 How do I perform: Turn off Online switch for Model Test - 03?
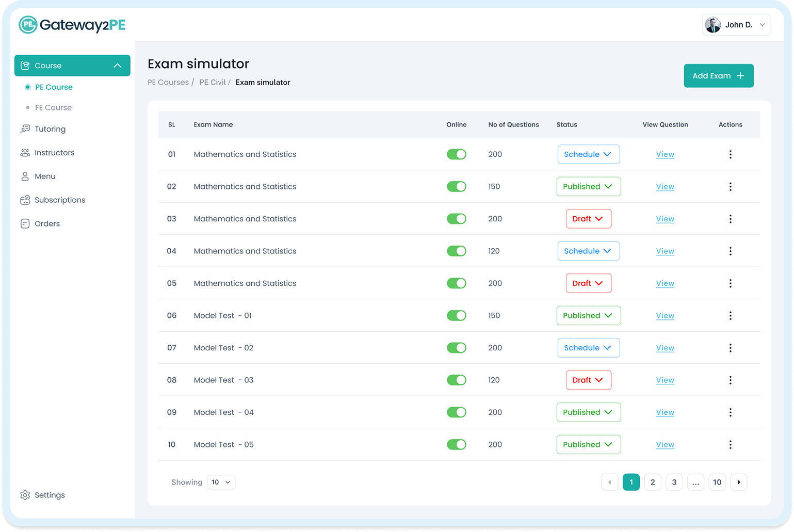pyautogui.click(x=456, y=380)
